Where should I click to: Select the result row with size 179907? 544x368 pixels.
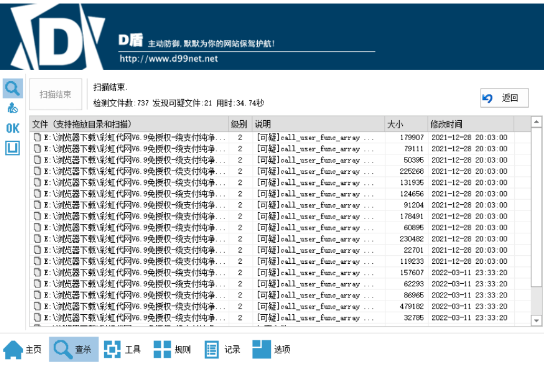280,137
